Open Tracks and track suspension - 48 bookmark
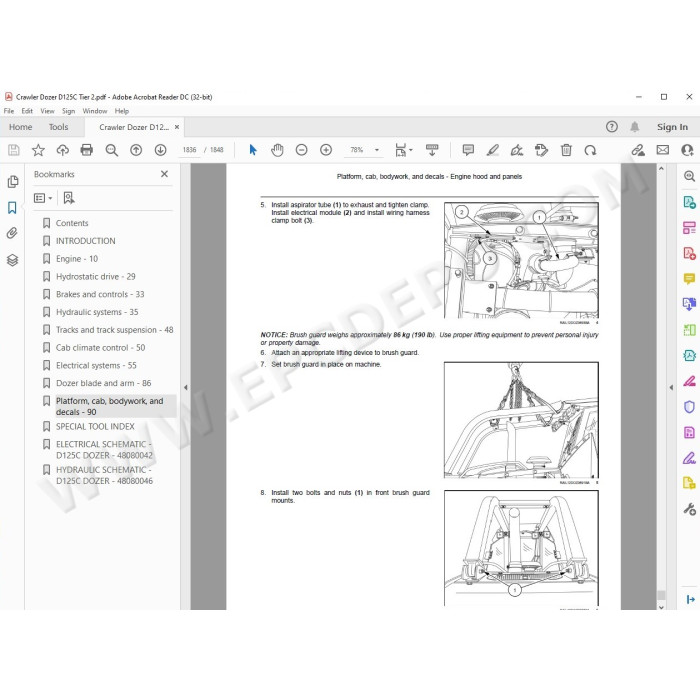 click(x=114, y=330)
